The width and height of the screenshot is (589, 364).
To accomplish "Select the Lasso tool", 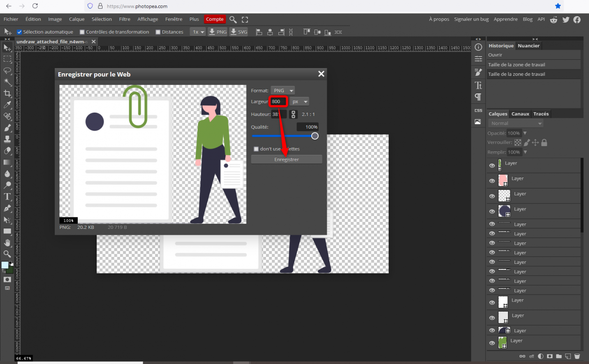I will pyautogui.click(x=7, y=71).
